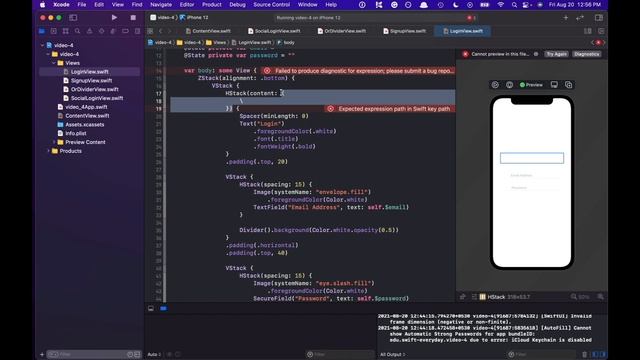Open the report navigator
This screenshot has height=360, width=640.
137,31
